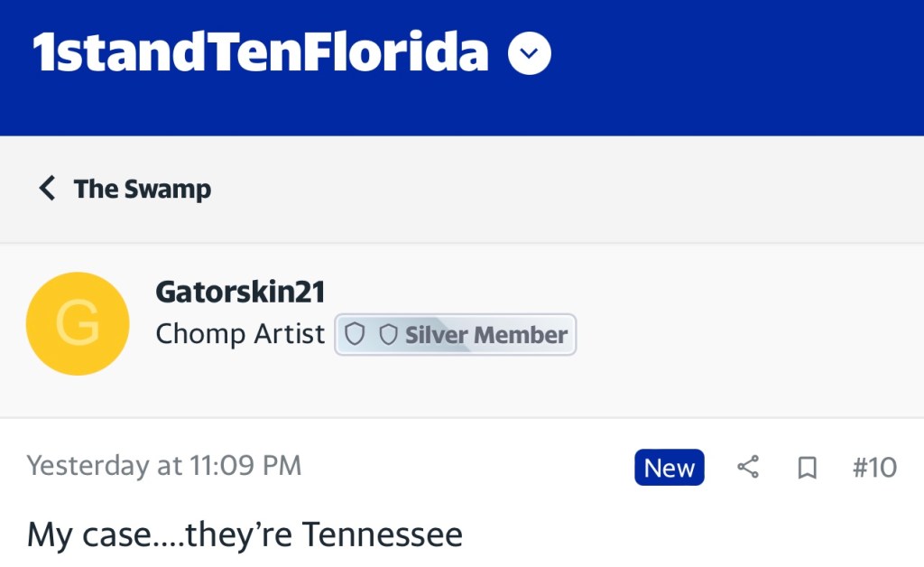Click the first shield icon in badge
This screenshot has height=567, width=924.
(x=356, y=335)
